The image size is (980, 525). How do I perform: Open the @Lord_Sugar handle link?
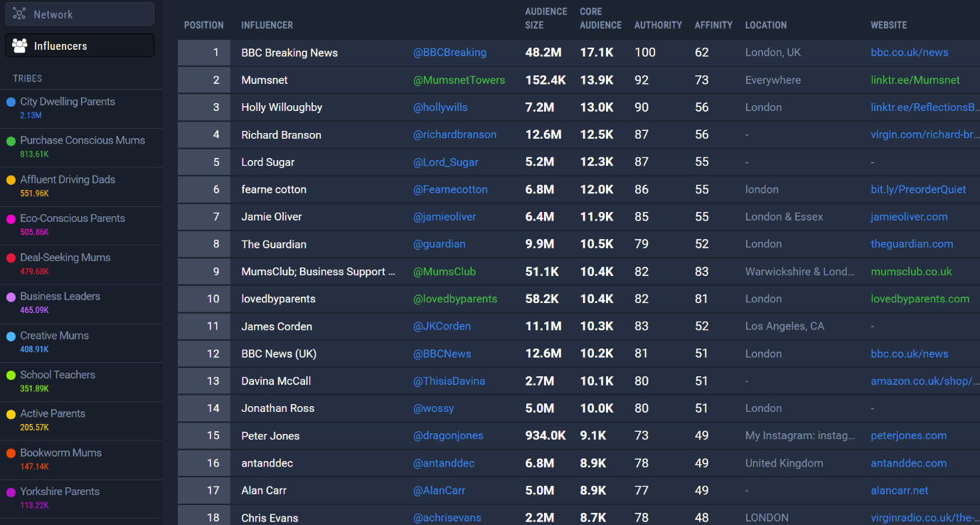point(445,162)
